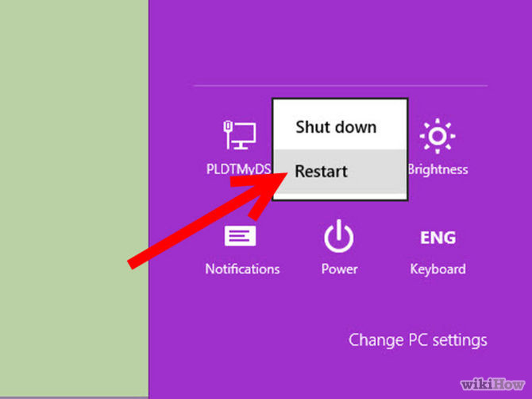This screenshot has width=532, height=399.
Task: Click the empty purple area above the divider
Action: coord(341,41)
